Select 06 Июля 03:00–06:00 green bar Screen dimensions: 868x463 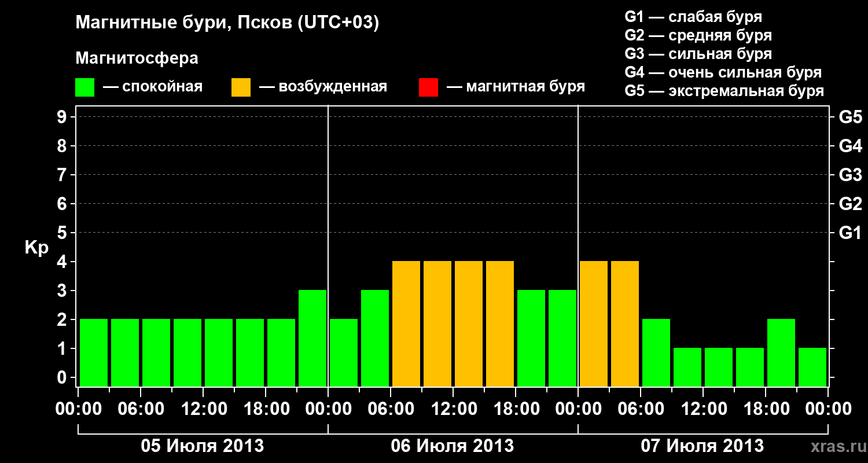pyautogui.click(x=375, y=338)
